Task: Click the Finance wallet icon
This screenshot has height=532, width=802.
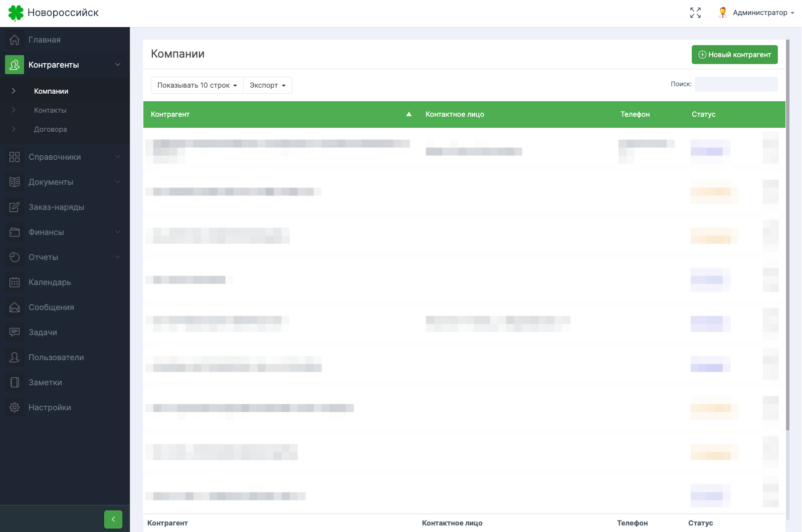Action: point(15,232)
